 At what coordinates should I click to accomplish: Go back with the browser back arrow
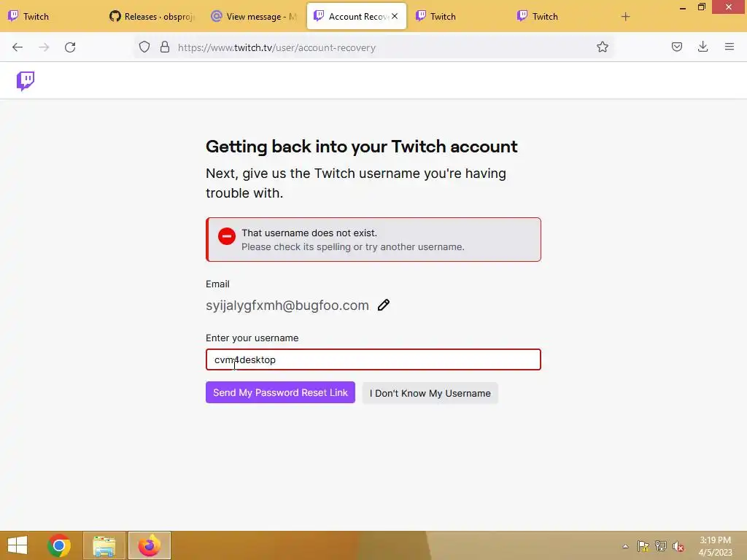(18, 47)
